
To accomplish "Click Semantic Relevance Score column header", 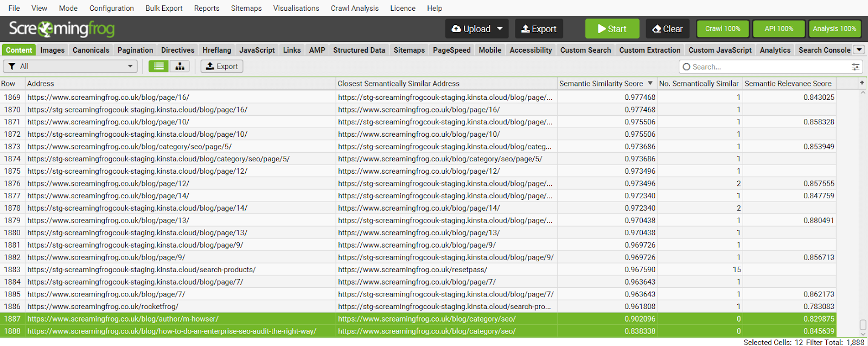I will (788, 83).
